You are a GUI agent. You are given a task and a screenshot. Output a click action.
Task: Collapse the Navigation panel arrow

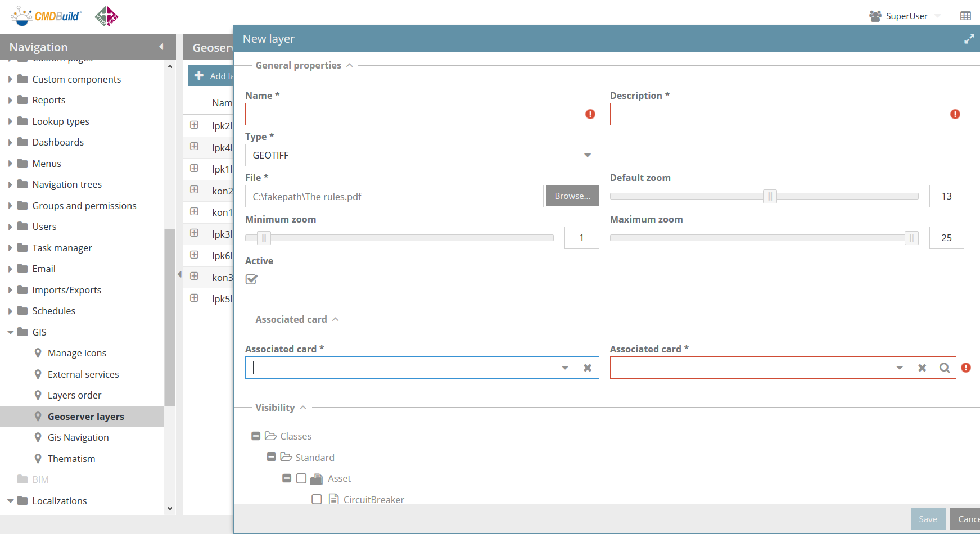click(x=161, y=47)
